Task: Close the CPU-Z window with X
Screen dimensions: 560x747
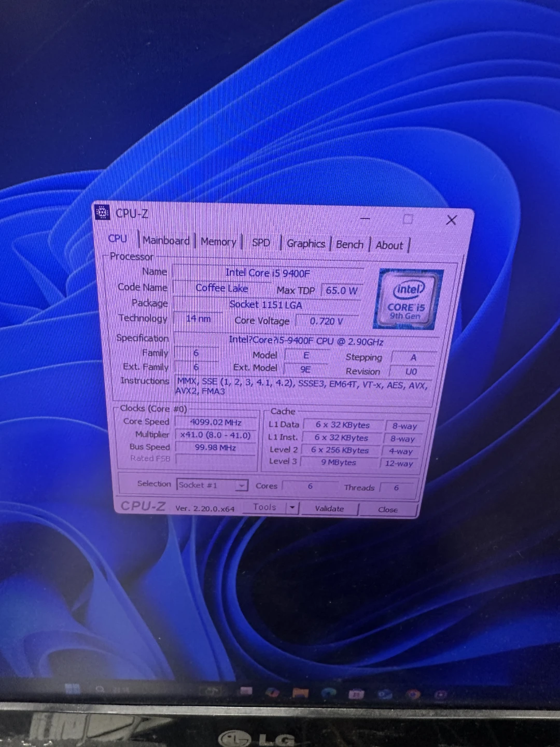Action: pos(452,220)
